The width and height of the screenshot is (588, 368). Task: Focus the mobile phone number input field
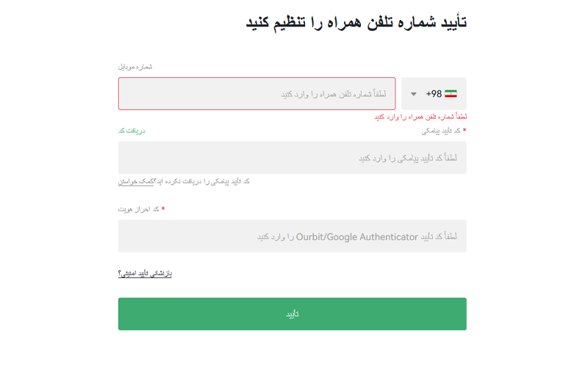[x=257, y=93]
